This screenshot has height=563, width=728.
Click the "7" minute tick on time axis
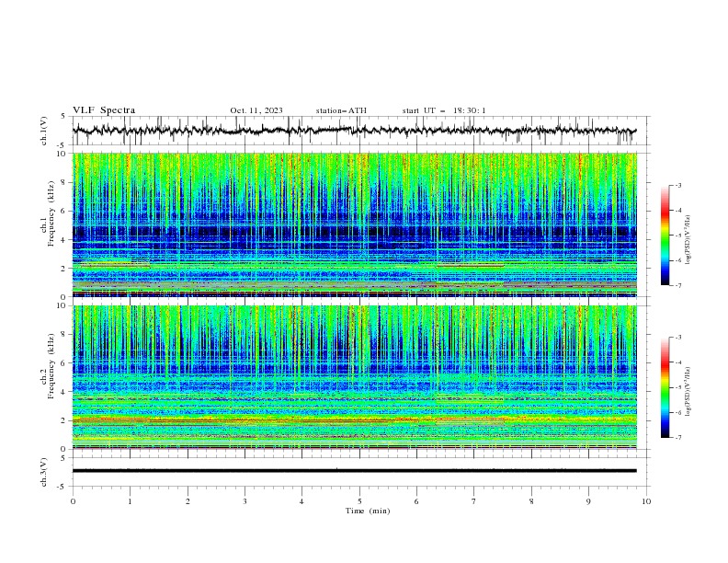[474, 501]
